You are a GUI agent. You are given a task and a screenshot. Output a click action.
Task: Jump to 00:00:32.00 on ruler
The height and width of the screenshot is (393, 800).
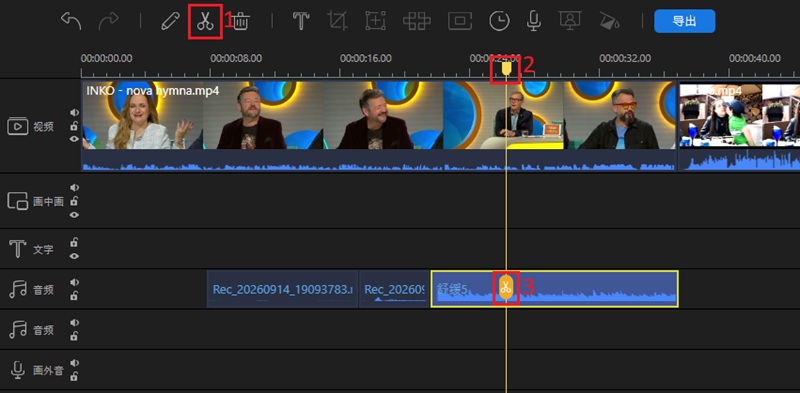[625, 58]
